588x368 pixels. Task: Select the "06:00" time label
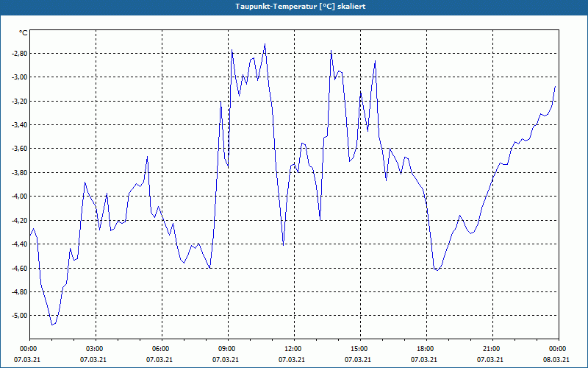click(159, 349)
